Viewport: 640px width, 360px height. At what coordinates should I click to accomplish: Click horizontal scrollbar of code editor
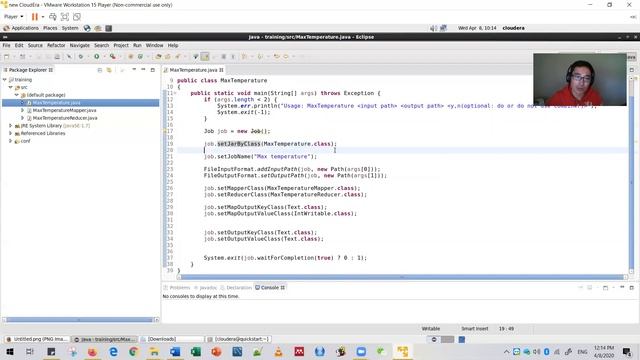click(x=402, y=277)
